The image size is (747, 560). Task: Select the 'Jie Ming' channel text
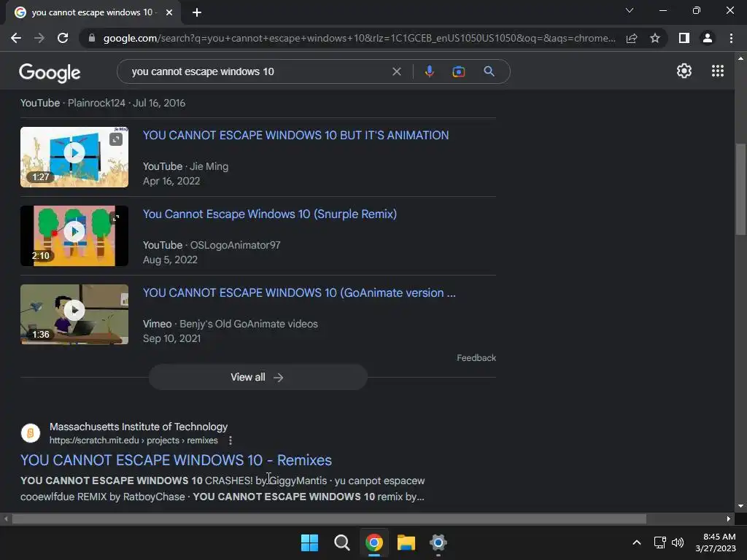tap(209, 166)
